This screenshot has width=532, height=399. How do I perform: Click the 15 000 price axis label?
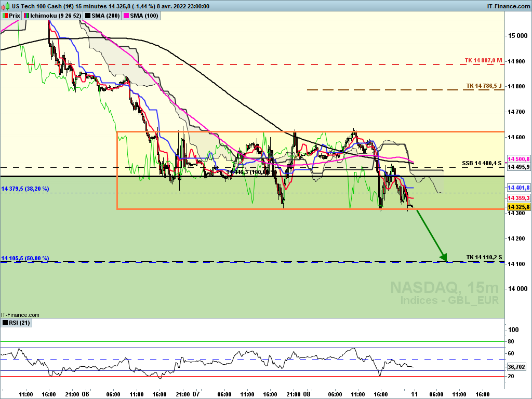(x=517, y=36)
